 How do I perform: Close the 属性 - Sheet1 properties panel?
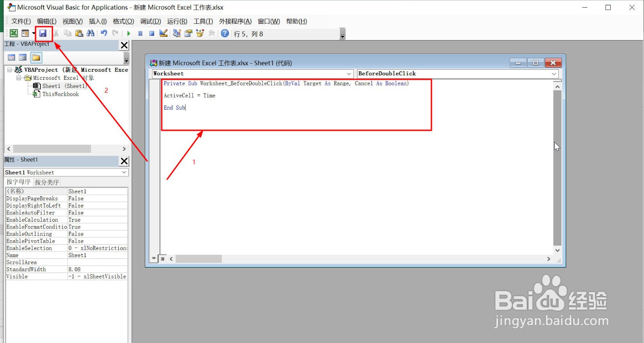click(x=124, y=161)
